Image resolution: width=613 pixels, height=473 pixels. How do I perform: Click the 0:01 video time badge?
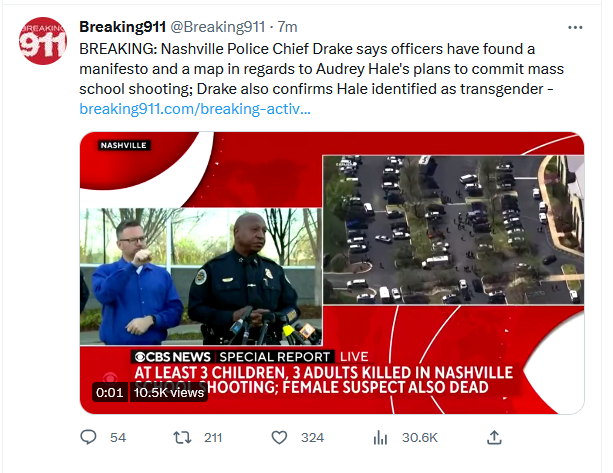pyautogui.click(x=109, y=392)
